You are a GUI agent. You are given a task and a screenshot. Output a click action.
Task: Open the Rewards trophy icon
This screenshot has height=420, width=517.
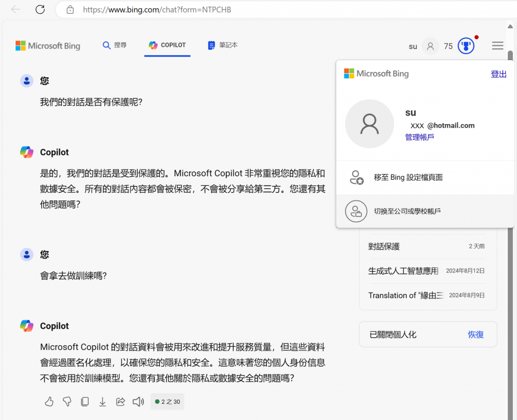pyautogui.click(x=466, y=46)
